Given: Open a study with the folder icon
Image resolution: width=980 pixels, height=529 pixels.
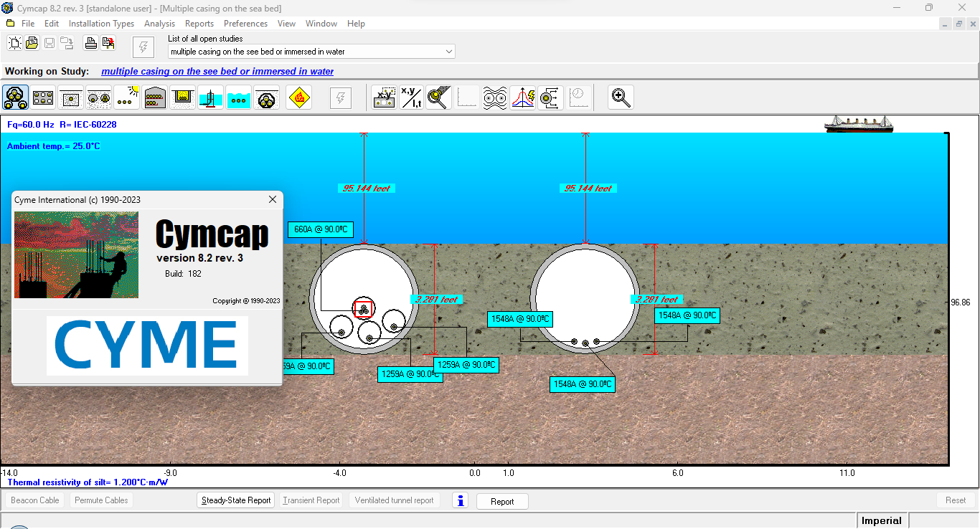Looking at the screenshot, I should pos(32,43).
